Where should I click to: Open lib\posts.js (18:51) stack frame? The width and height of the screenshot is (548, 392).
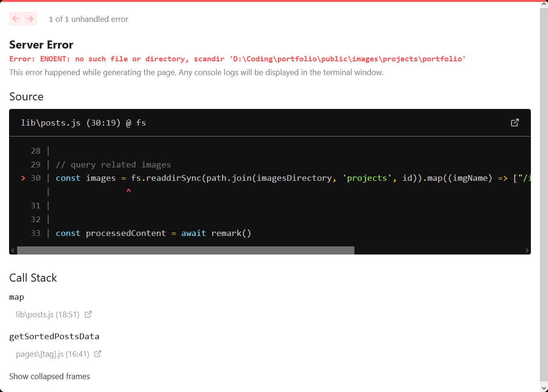(x=48, y=314)
